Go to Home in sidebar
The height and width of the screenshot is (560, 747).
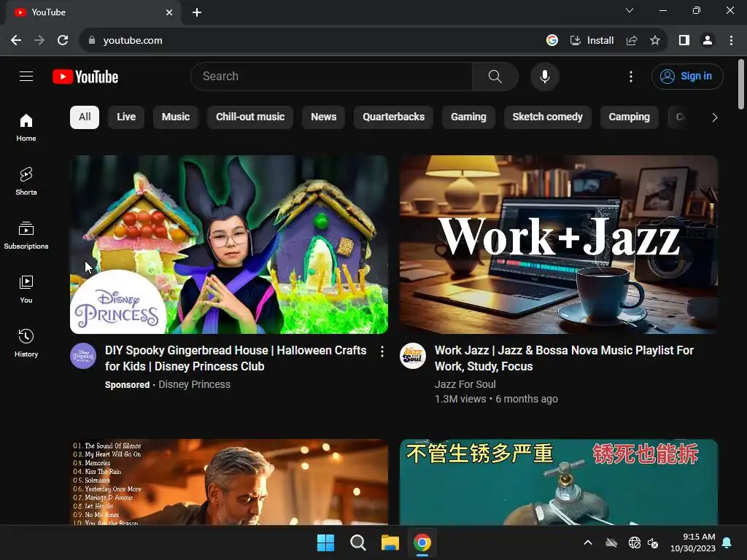(26, 128)
